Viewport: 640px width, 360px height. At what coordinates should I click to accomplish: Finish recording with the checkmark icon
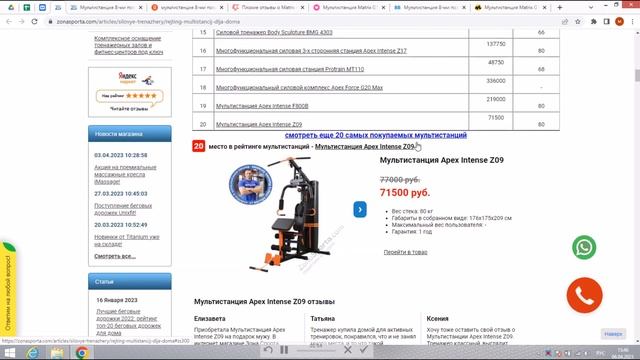pyautogui.click(x=364, y=350)
